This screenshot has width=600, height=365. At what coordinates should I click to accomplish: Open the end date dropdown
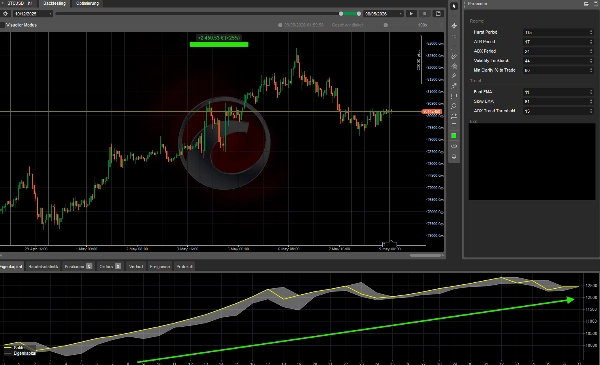point(383,13)
